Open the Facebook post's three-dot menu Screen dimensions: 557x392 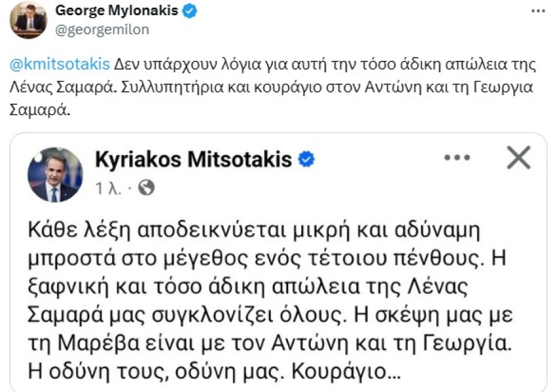[x=457, y=158]
